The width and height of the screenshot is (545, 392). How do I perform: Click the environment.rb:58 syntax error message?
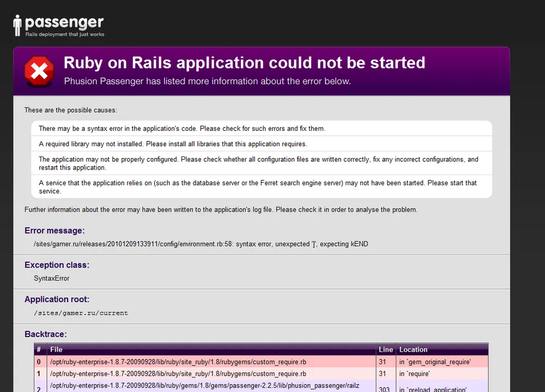click(x=201, y=244)
